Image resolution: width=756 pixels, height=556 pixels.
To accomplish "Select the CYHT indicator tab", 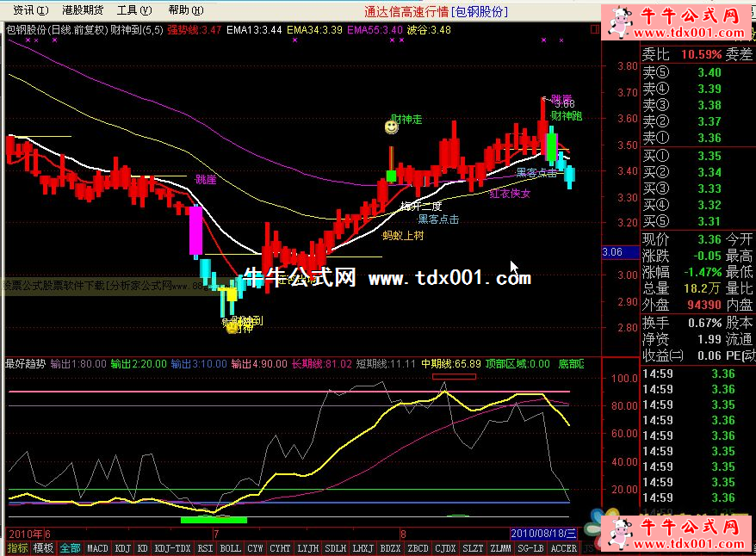I will coord(280,548).
